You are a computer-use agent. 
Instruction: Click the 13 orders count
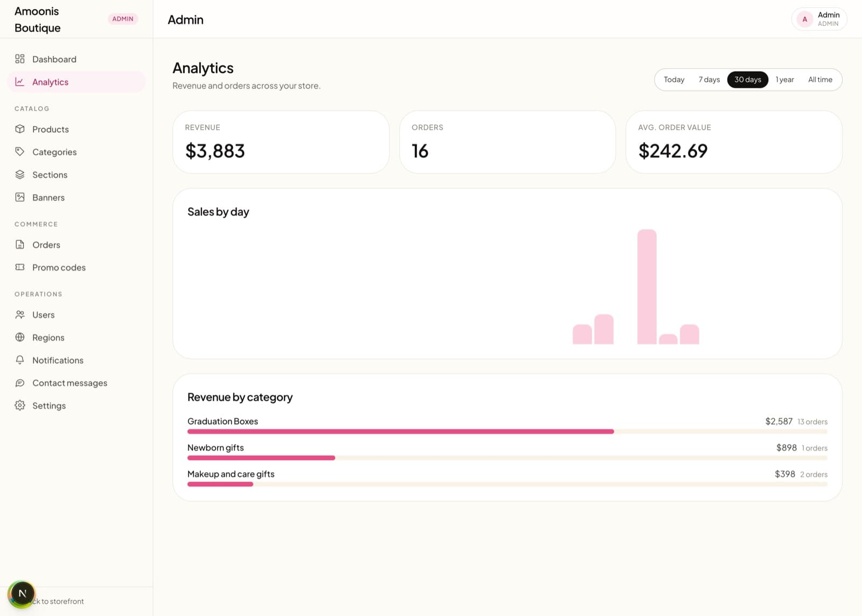pos(812,422)
